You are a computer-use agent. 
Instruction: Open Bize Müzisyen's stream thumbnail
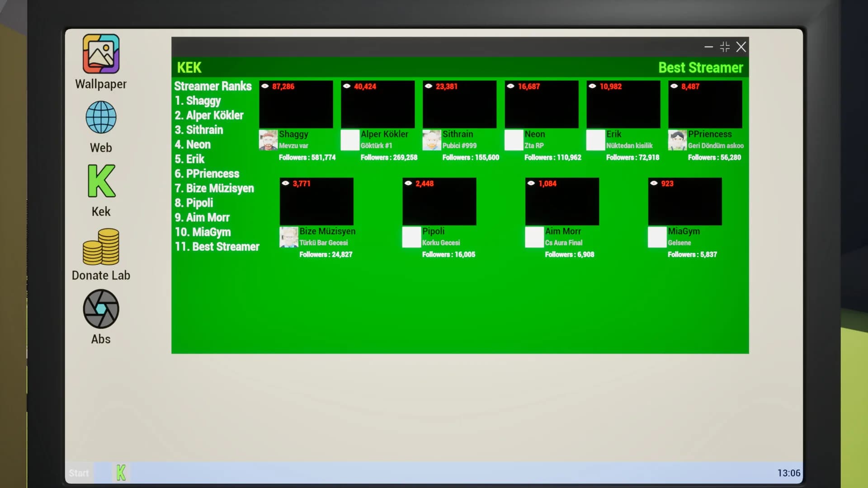(316, 202)
